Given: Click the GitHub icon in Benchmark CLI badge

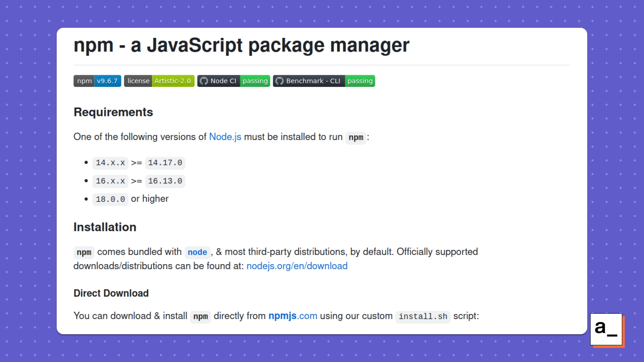Looking at the screenshot, I should (279, 81).
